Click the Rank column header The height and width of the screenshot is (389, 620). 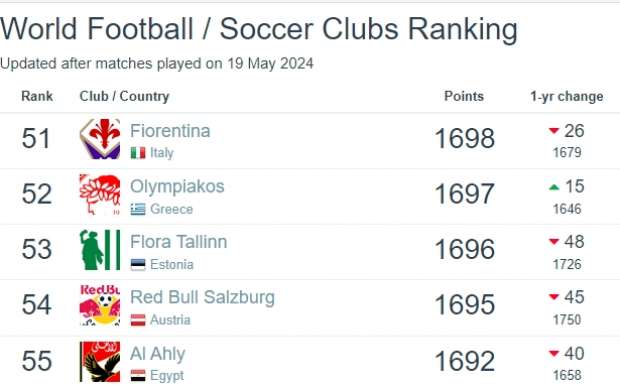[37, 96]
